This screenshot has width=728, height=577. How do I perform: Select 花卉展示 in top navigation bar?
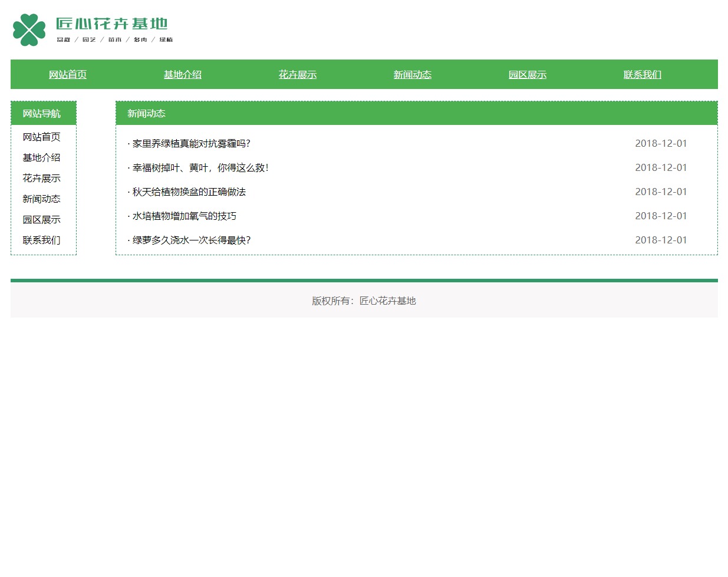(x=298, y=75)
